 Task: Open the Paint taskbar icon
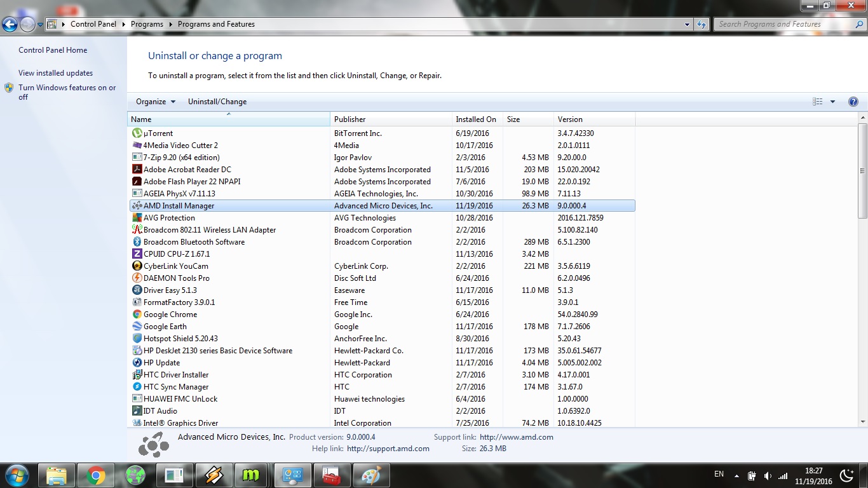point(372,475)
